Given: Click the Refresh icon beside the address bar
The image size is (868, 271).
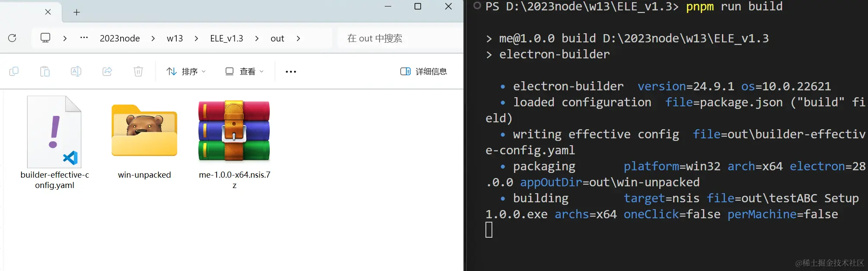Looking at the screenshot, I should point(12,38).
